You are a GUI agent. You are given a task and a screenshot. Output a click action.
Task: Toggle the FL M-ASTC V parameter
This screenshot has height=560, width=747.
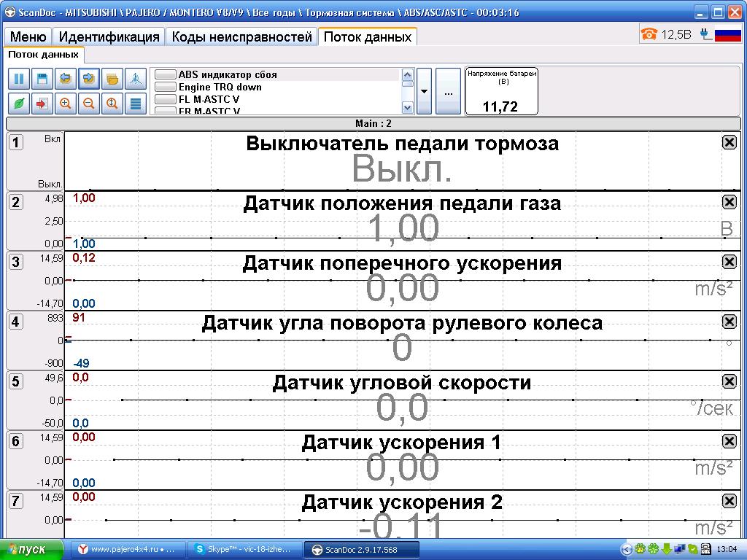(x=166, y=99)
